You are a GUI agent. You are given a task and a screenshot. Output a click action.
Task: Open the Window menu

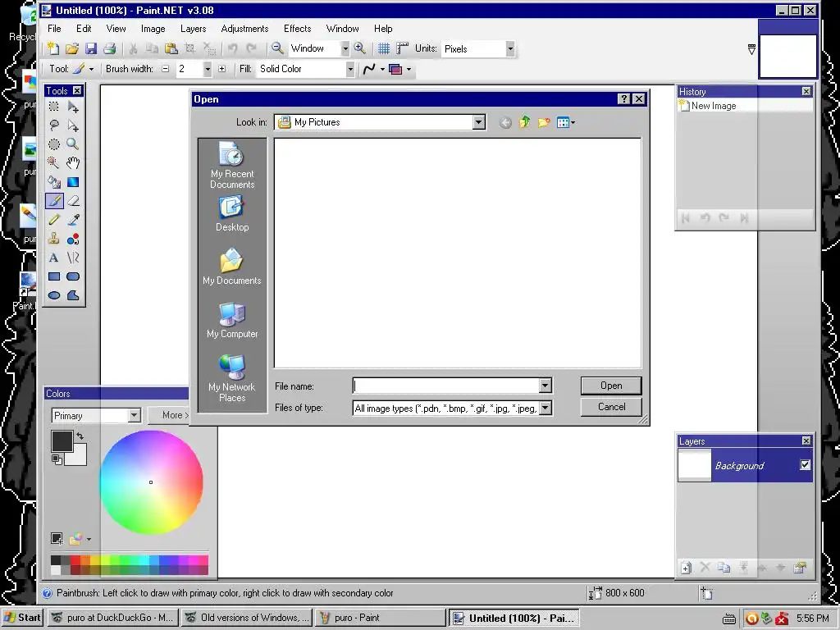[342, 29]
